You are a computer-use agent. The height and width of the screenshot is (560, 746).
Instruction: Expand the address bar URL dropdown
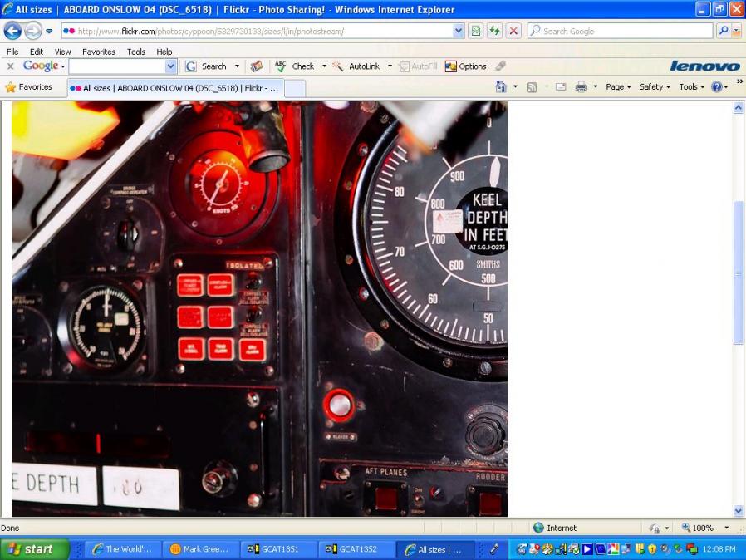coord(459,31)
